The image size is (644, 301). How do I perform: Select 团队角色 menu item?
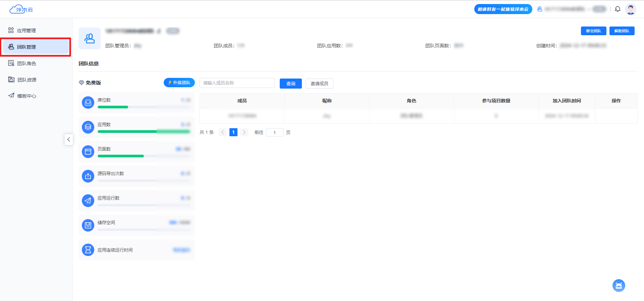[x=26, y=63]
